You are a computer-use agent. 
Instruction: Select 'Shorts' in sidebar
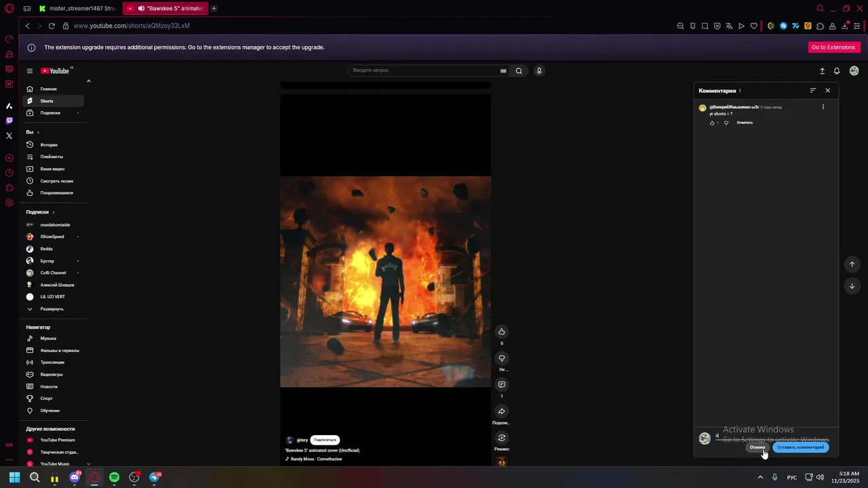point(53,101)
